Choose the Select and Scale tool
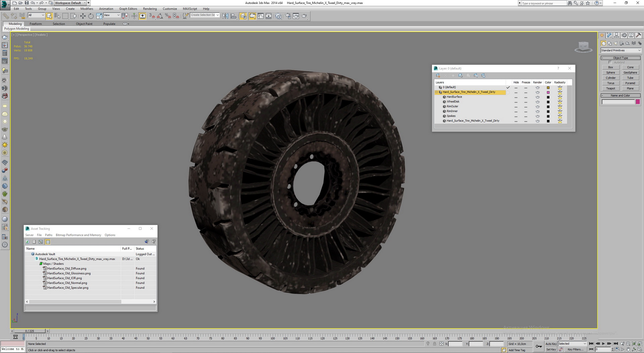Screen dimensions: 644x353 pos(99,16)
